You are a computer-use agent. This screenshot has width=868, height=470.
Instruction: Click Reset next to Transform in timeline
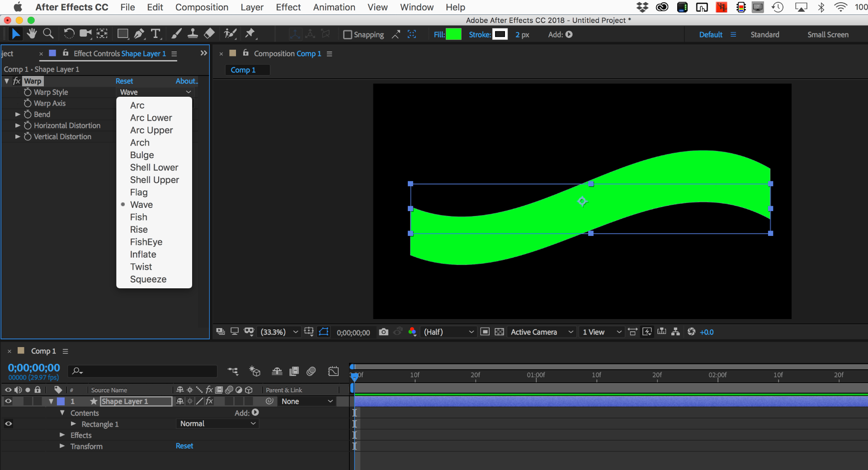(184, 446)
